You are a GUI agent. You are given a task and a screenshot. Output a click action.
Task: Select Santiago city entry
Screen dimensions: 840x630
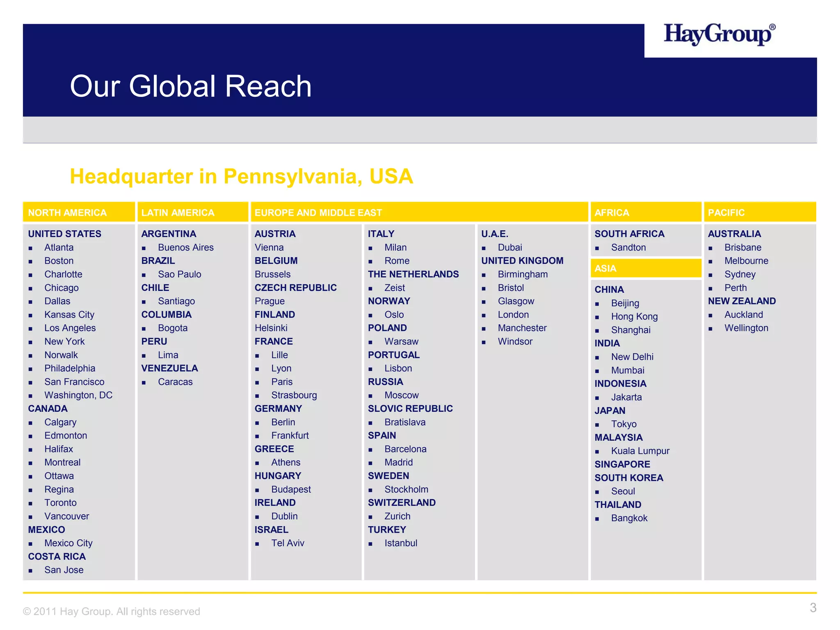[176, 301]
